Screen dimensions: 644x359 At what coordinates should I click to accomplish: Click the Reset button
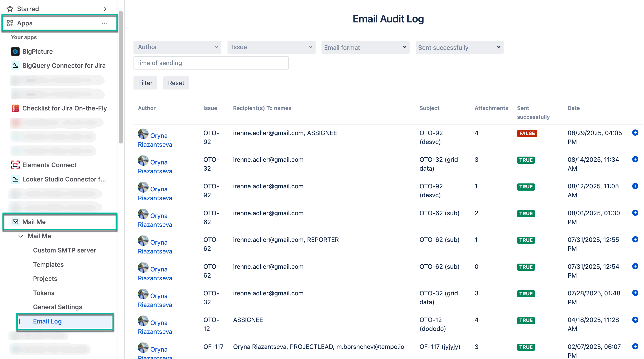[176, 83]
